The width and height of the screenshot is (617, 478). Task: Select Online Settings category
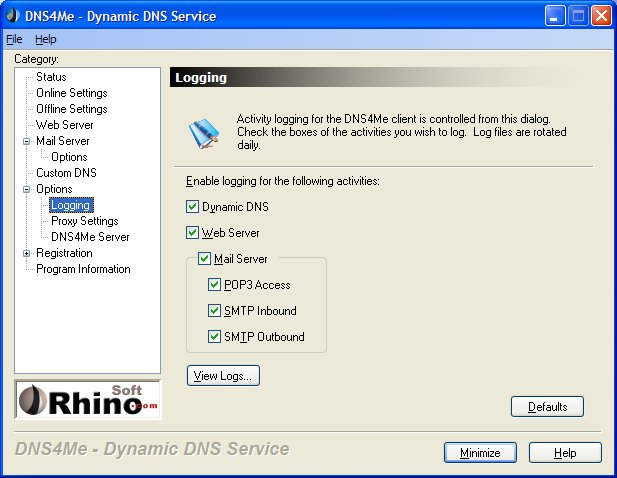[72, 93]
